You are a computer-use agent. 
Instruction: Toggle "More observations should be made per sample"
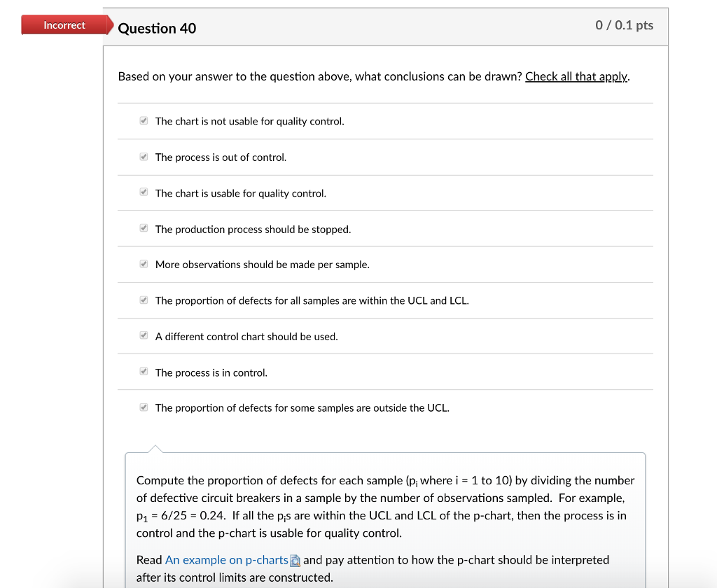[x=143, y=264]
